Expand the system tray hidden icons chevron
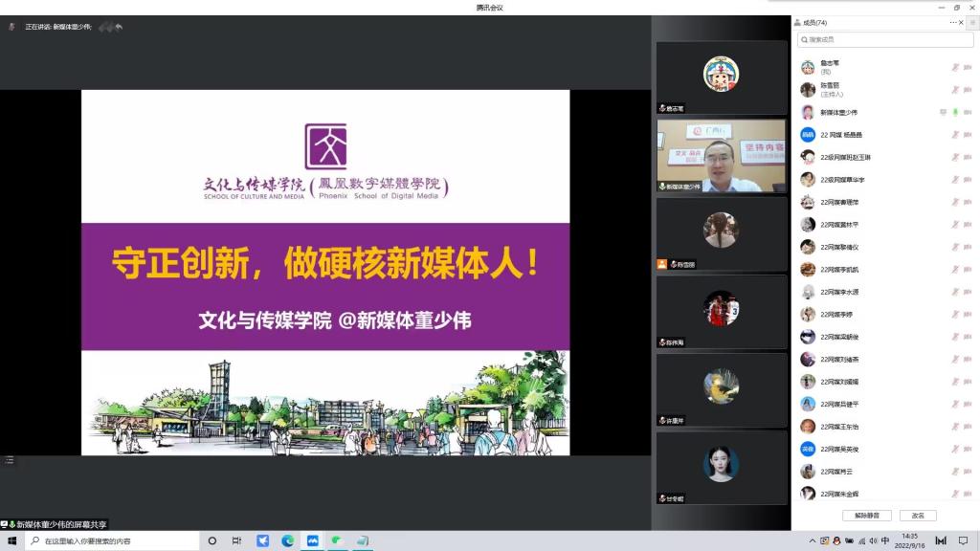Viewport: 980px width, 551px height. [813, 541]
